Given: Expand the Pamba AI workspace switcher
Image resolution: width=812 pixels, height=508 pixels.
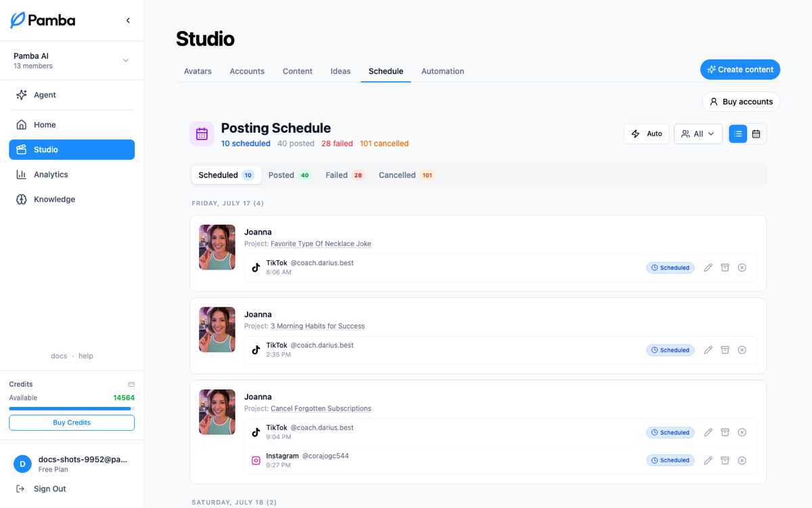Looking at the screenshot, I should click(x=72, y=60).
